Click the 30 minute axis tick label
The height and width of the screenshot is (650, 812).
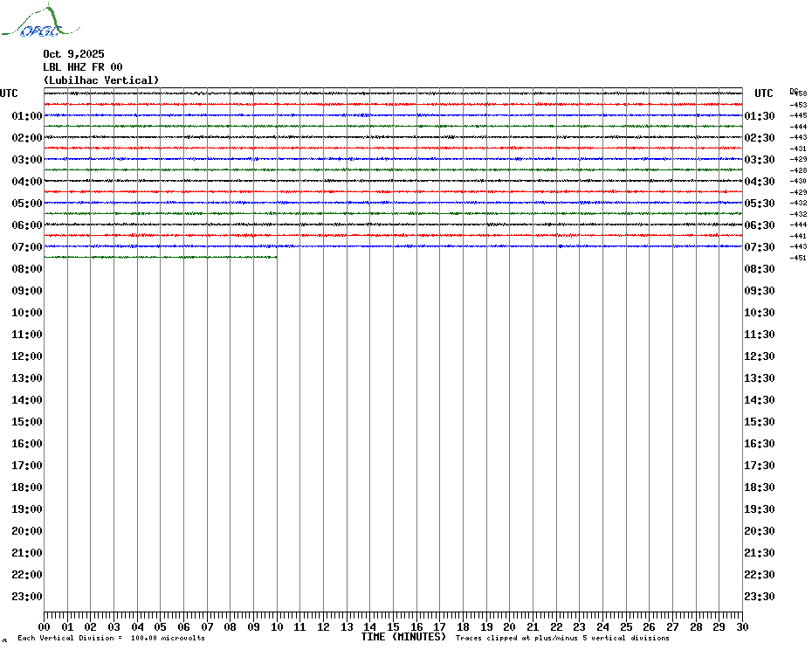tap(742, 626)
